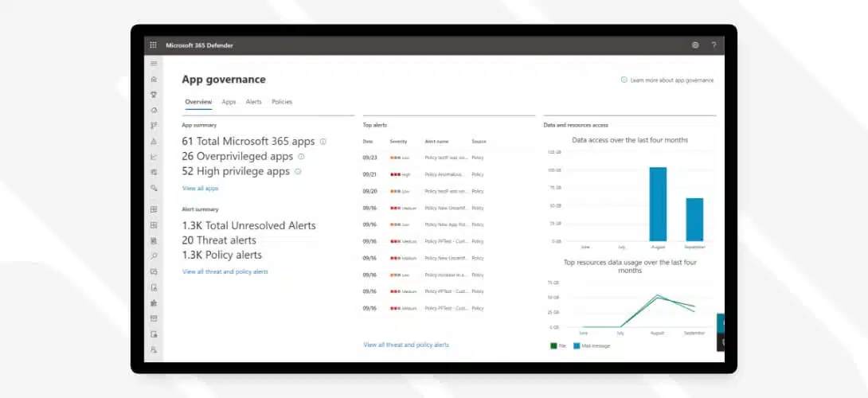The image size is (868, 398).
Task: Click the person icon at sidebar bottom
Action: 154,349
